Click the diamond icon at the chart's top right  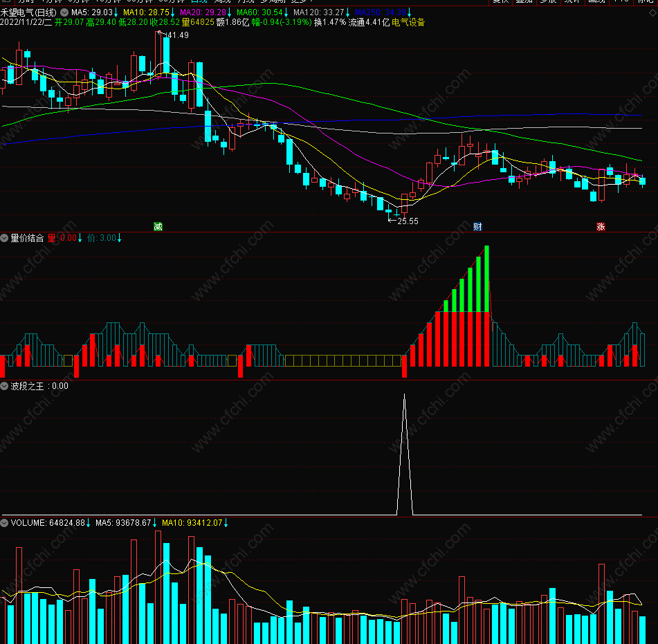click(653, 12)
